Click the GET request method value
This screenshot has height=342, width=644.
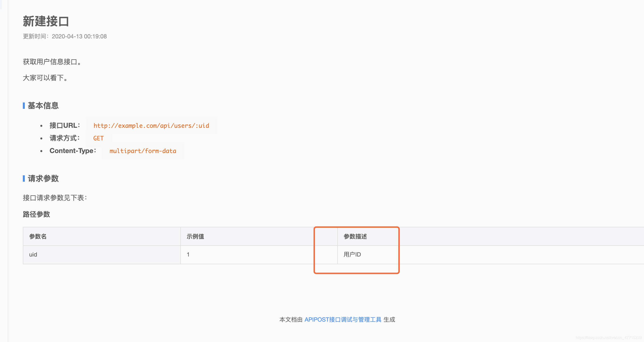98,138
